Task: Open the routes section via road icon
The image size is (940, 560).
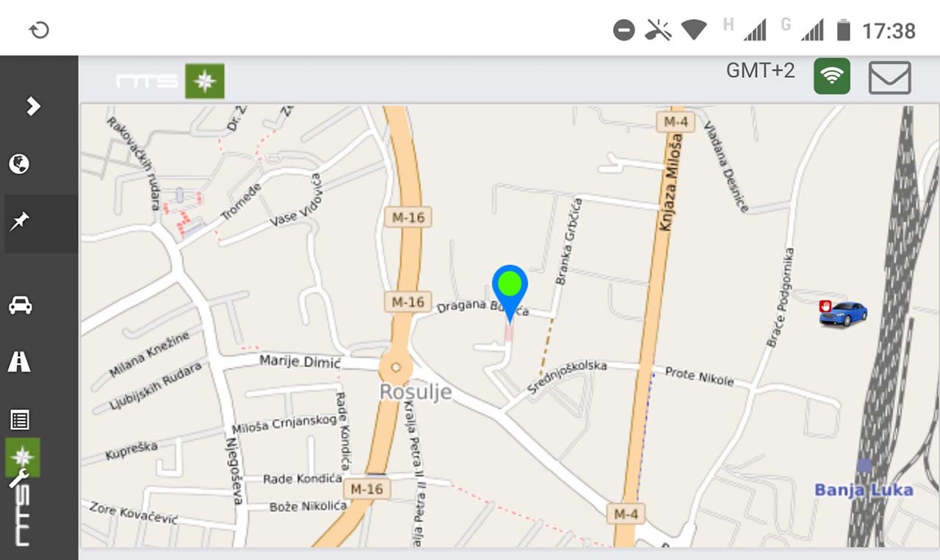Action: pyautogui.click(x=20, y=361)
